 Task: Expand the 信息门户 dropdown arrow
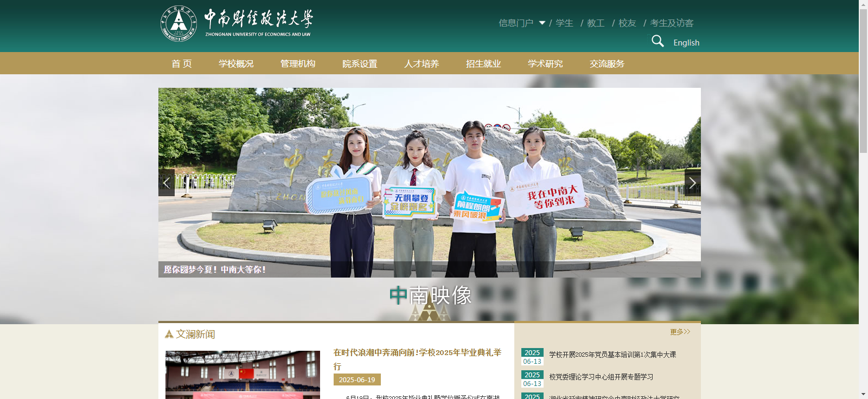point(542,23)
